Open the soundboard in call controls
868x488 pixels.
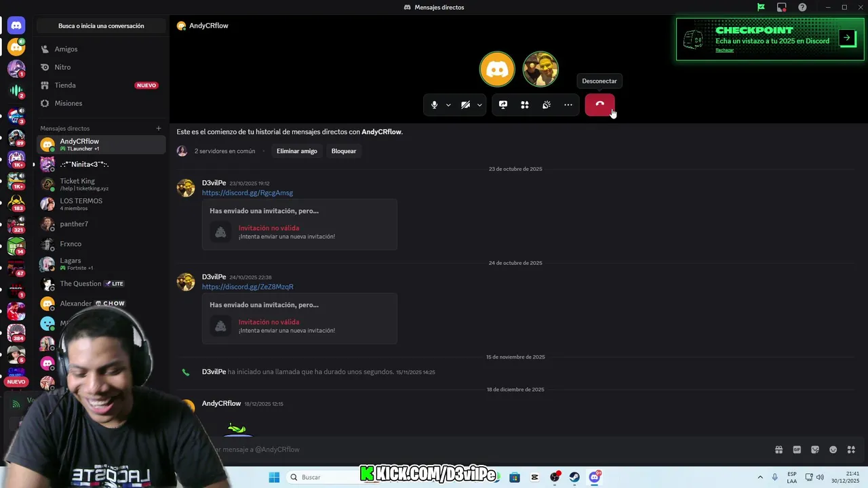click(547, 105)
